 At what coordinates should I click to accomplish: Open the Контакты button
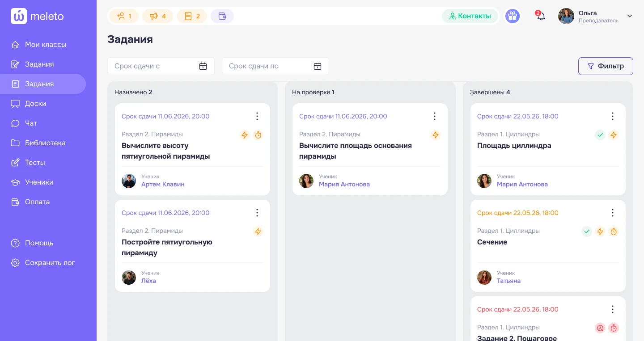470,16
